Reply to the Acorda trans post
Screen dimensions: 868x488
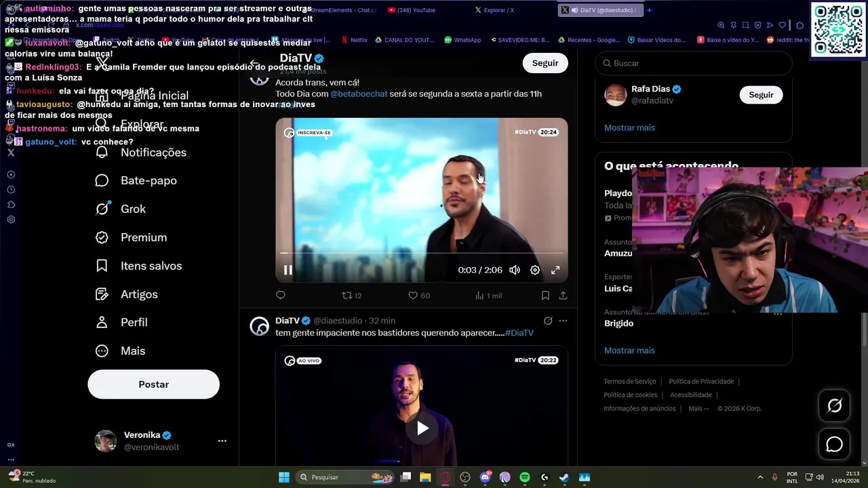coord(281,296)
